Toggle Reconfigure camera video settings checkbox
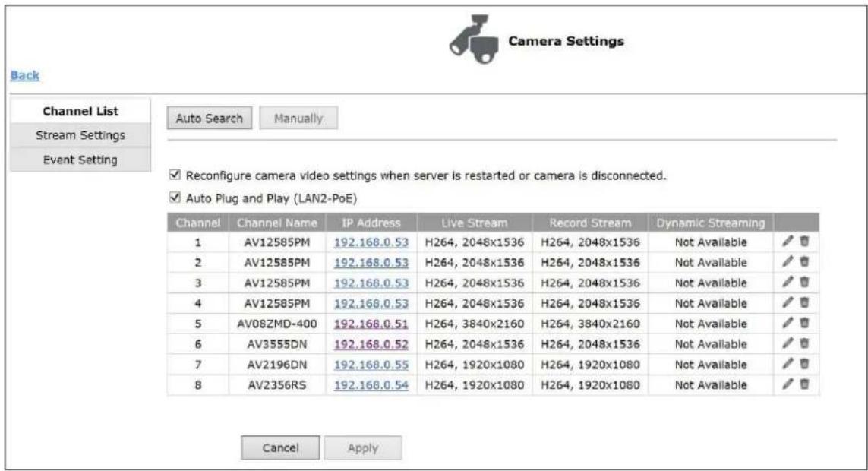868x471 pixels. coord(175,175)
